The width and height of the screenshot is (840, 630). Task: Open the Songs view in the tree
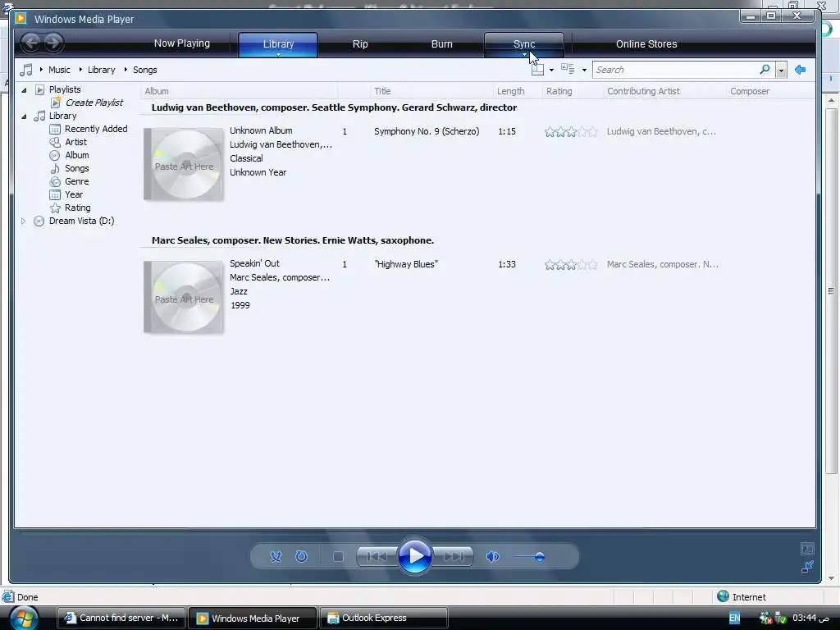[x=76, y=168]
